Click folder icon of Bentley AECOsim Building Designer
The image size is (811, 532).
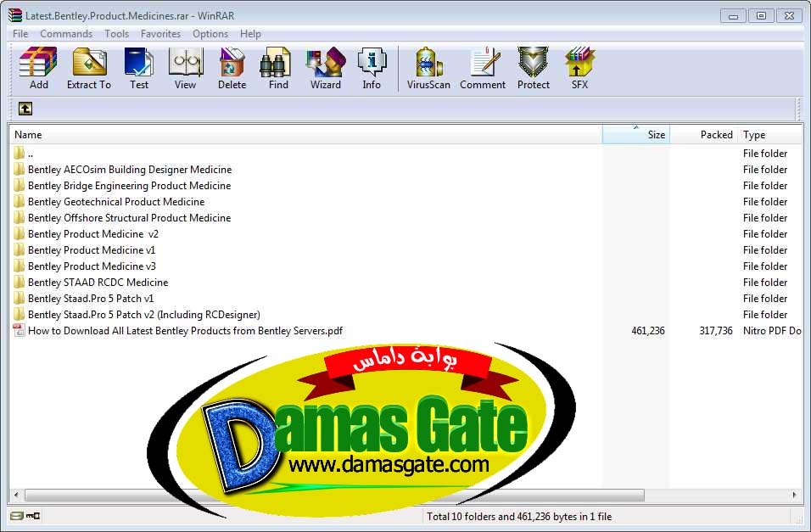pyautogui.click(x=19, y=169)
